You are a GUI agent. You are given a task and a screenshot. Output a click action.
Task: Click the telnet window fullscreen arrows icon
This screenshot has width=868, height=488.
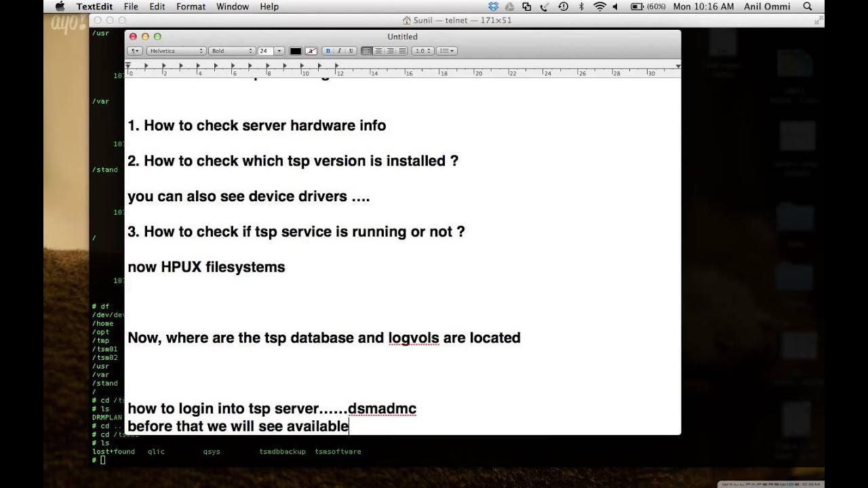coord(818,20)
